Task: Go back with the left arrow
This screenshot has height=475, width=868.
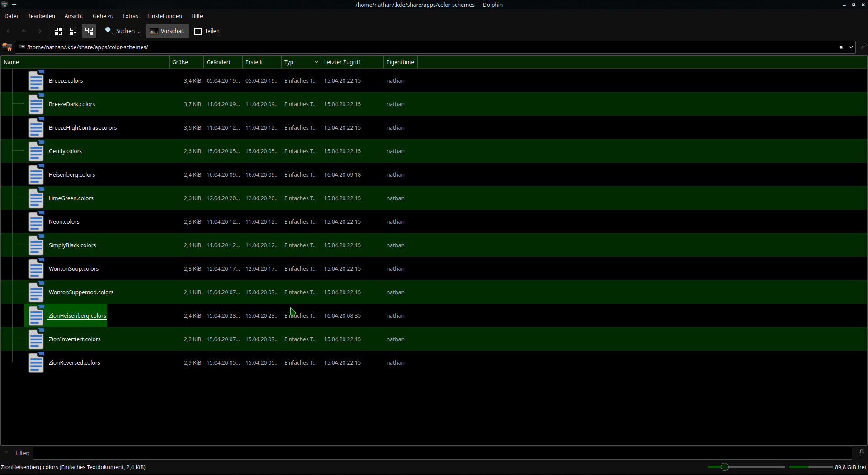Action: pyautogui.click(x=8, y=31)
